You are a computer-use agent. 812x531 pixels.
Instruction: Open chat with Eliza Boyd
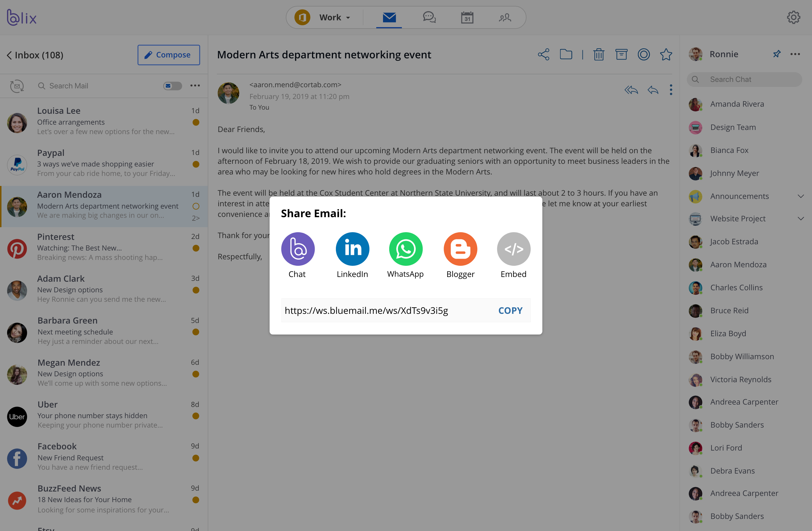tap(745, 334)
